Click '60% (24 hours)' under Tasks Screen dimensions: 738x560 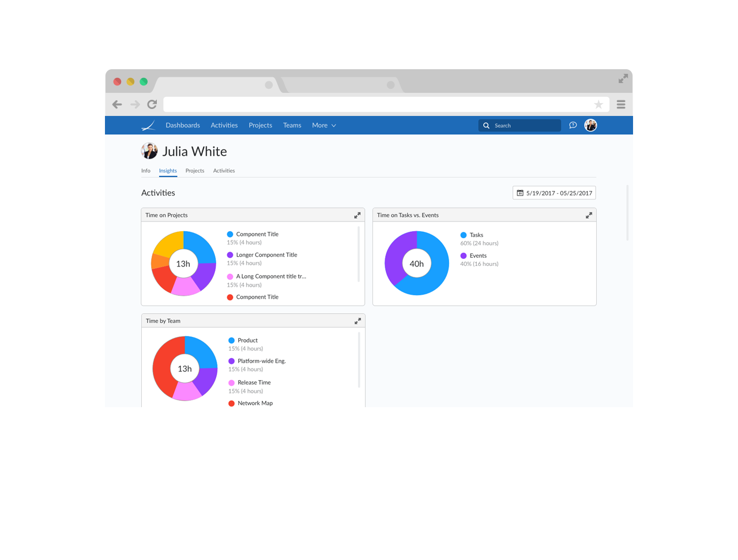(x=479, y=243)
